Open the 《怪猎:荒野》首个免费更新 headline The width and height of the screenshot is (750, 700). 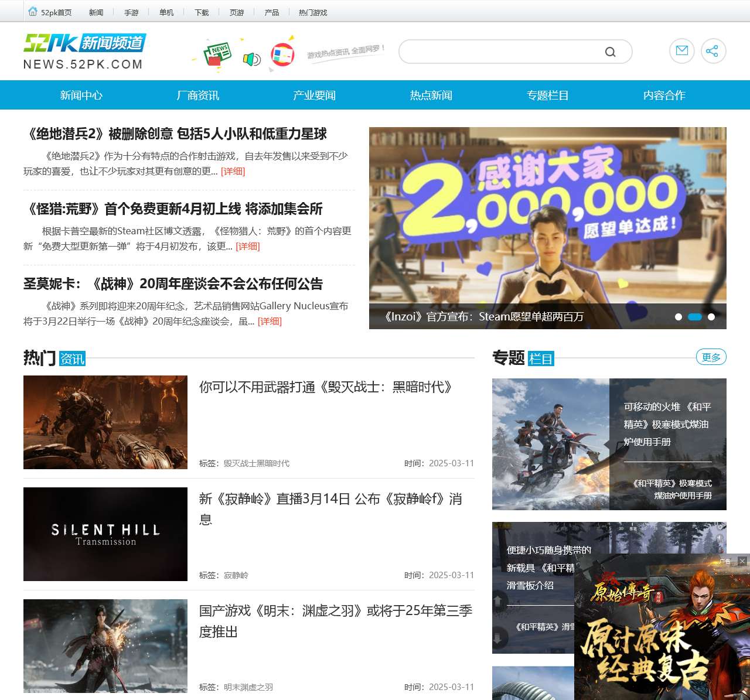click(x=173, y=209)
